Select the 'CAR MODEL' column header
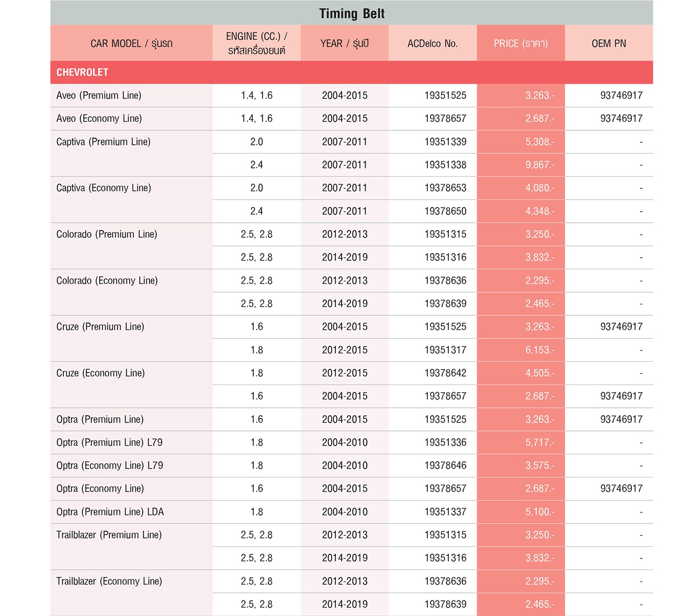680x616 pixels. click(131, 43)
